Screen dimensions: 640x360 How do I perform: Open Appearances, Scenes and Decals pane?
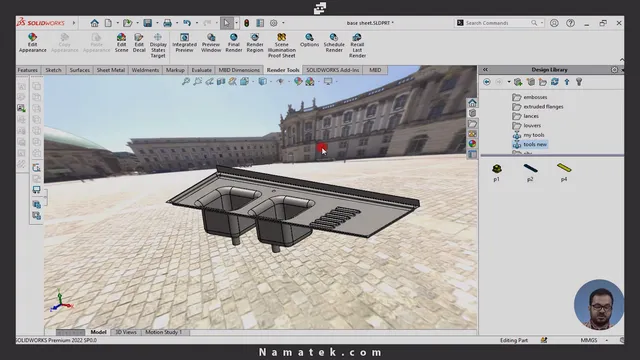click(472, 144)
